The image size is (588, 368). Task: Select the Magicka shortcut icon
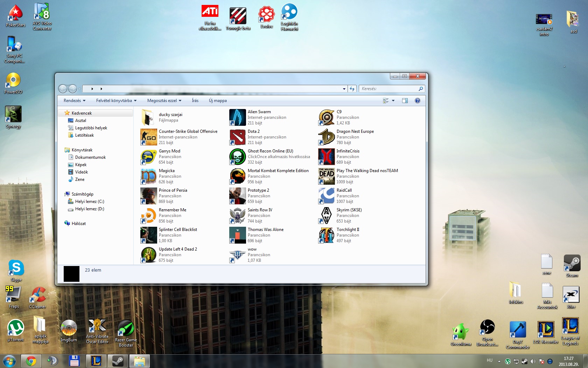(148, 176)
